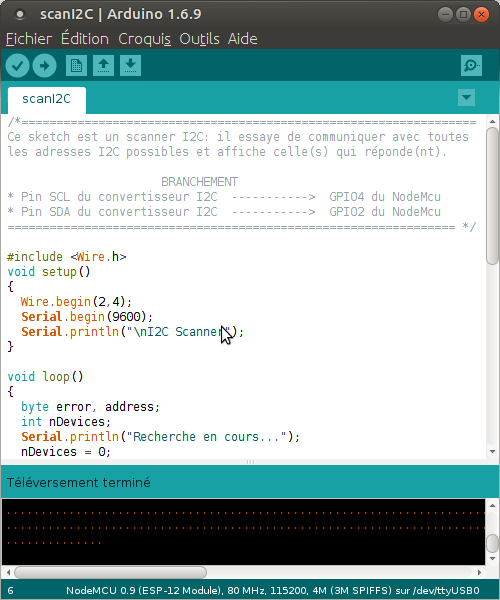Click the console scroll-left arrow
Viewport: 500px width, 600px height.
(8, 573)
